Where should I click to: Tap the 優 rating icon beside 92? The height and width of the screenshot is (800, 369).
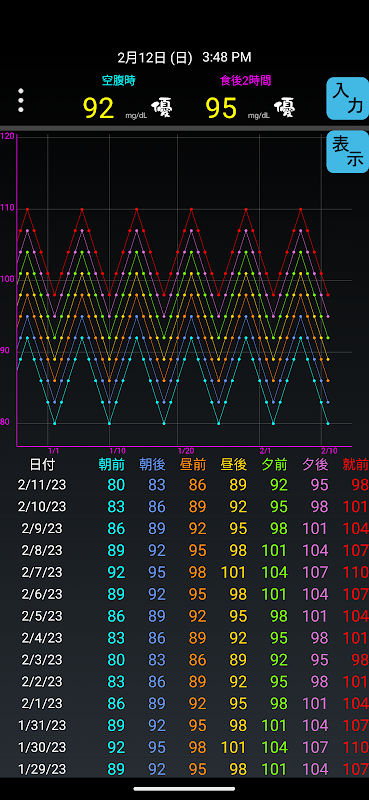pos(161,108)
